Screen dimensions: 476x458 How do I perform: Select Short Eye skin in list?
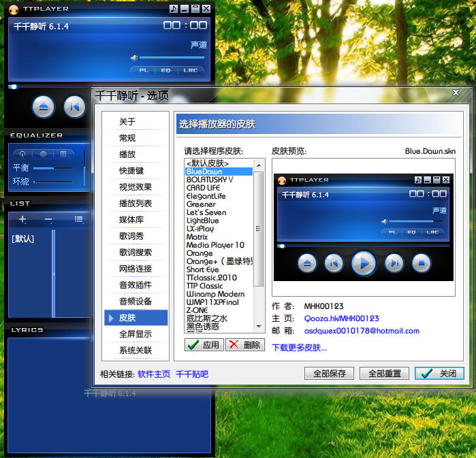[x=219, y=269]
